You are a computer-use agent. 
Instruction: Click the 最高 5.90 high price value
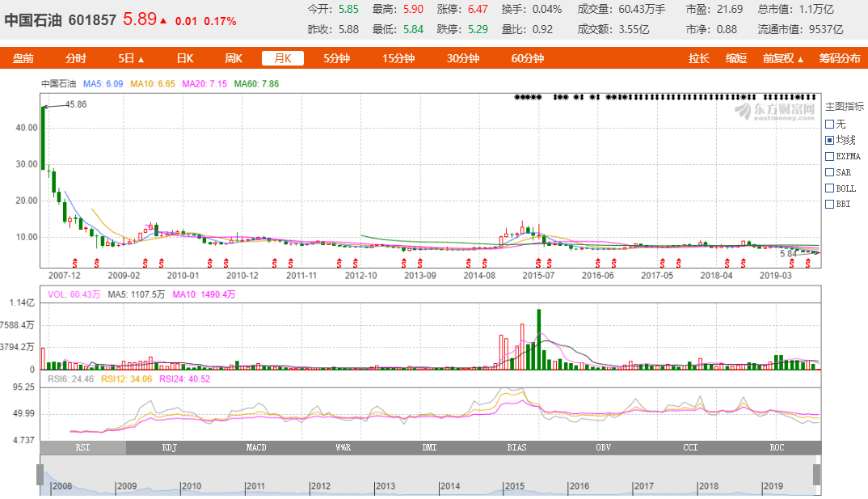click(x=413, y=10)
